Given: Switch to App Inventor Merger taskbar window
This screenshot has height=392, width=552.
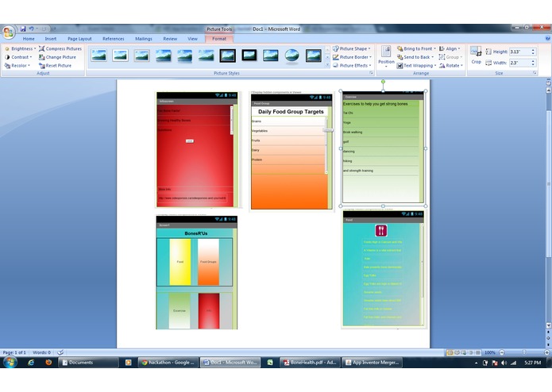Looking at the screenshot, I should (x=373, y=363).
